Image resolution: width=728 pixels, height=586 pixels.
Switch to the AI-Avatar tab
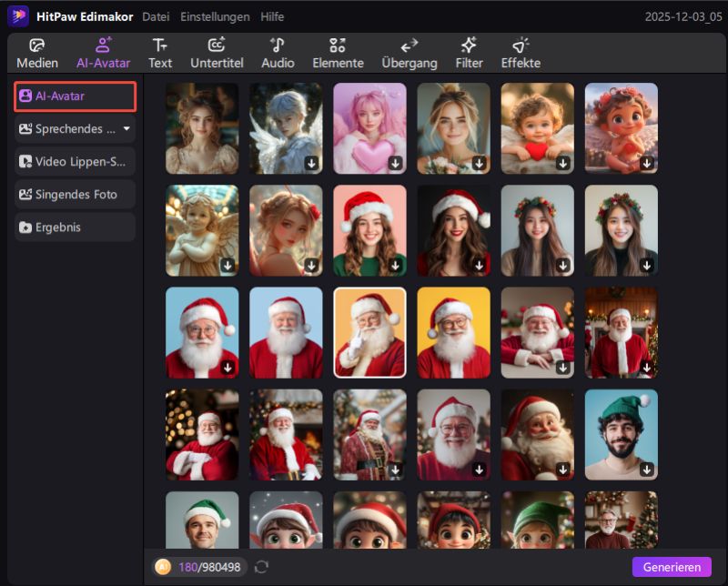tap(103, 52)
